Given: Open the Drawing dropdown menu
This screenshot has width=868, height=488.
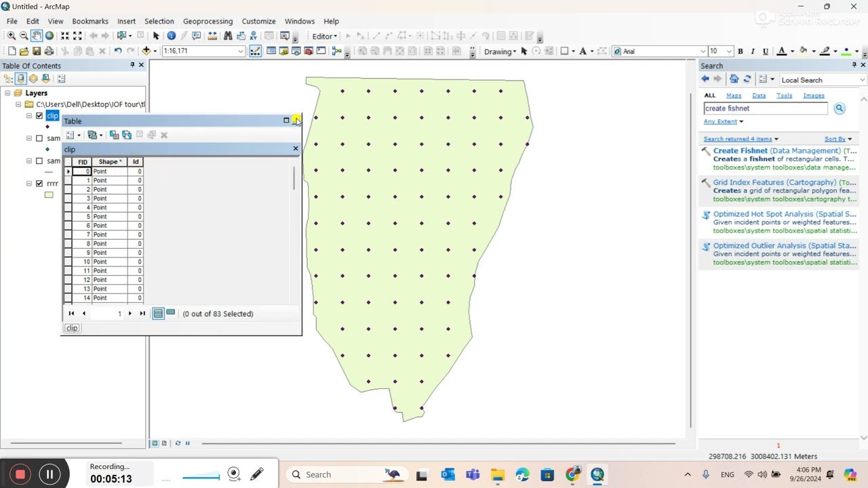Looking at the screenshot, I should coord(500,52).
